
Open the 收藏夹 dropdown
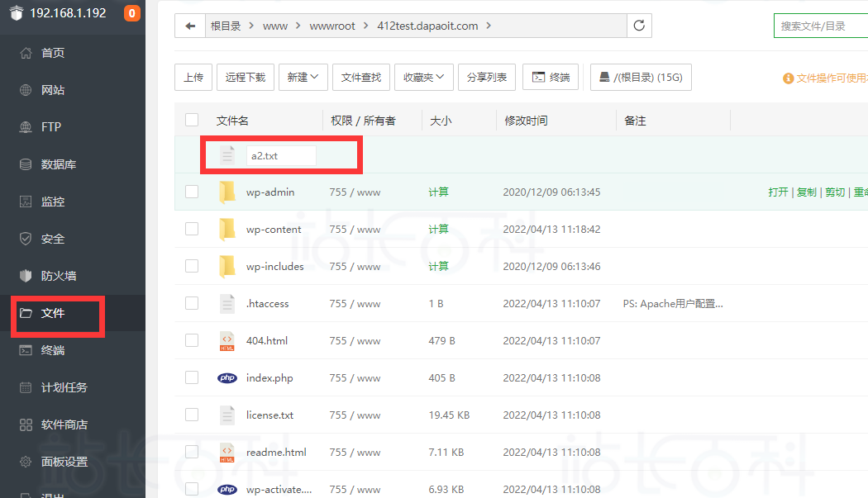(x=423, y=78)
